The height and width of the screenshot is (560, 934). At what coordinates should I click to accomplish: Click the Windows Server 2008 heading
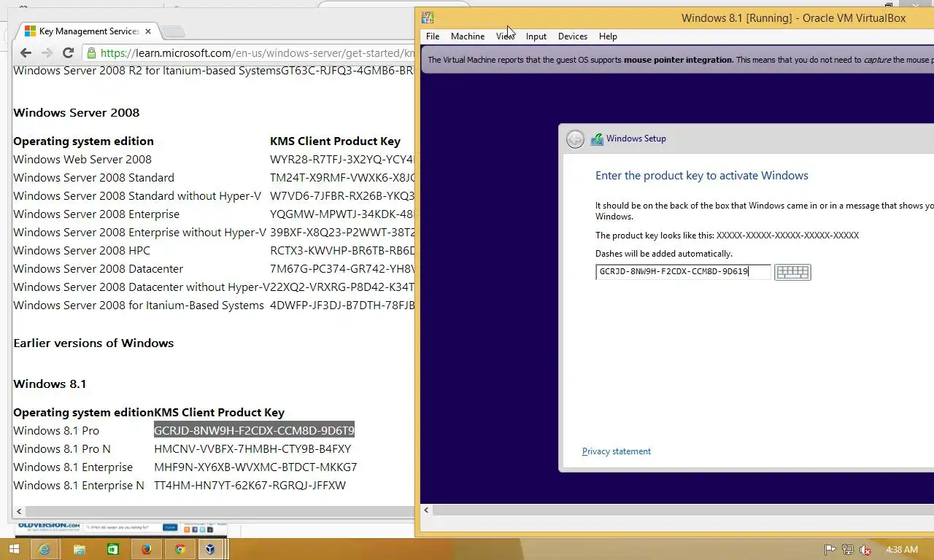(x=77, y=112)
